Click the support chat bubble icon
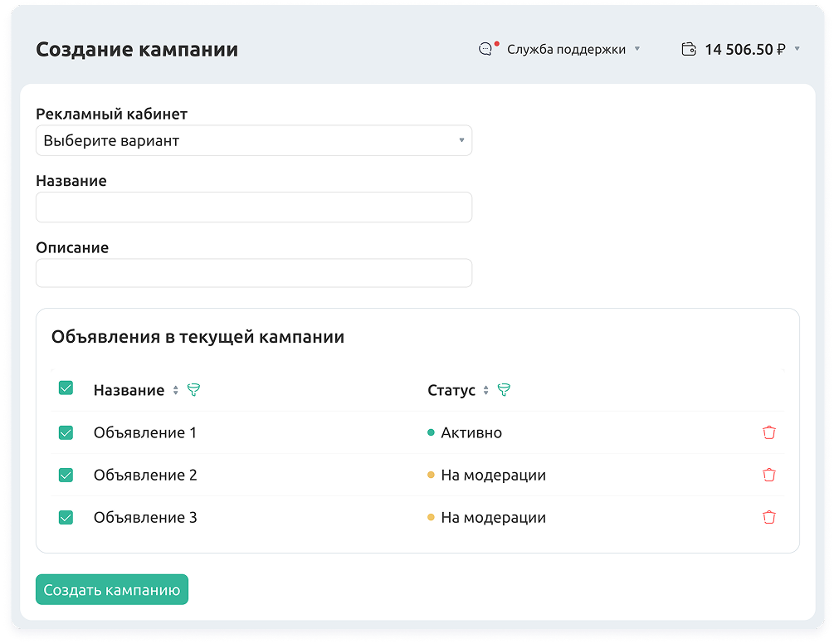834x644 pixels. pyautogui.click(x=486, y=49)
